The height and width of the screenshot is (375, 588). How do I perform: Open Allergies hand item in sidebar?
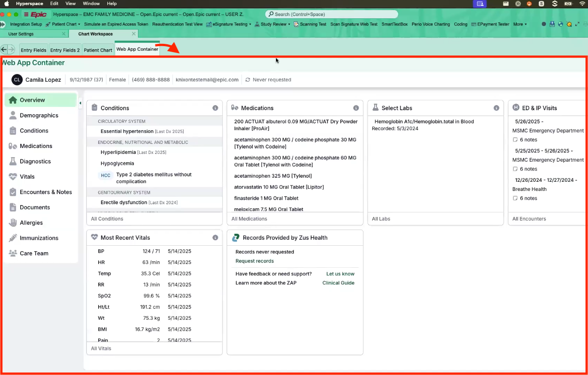pos(40,223)
